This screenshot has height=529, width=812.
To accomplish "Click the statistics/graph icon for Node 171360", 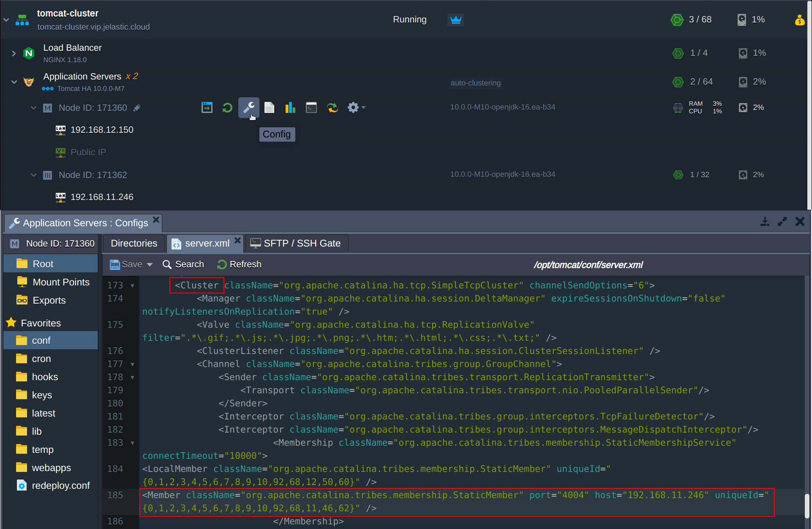I will point(289,107).
